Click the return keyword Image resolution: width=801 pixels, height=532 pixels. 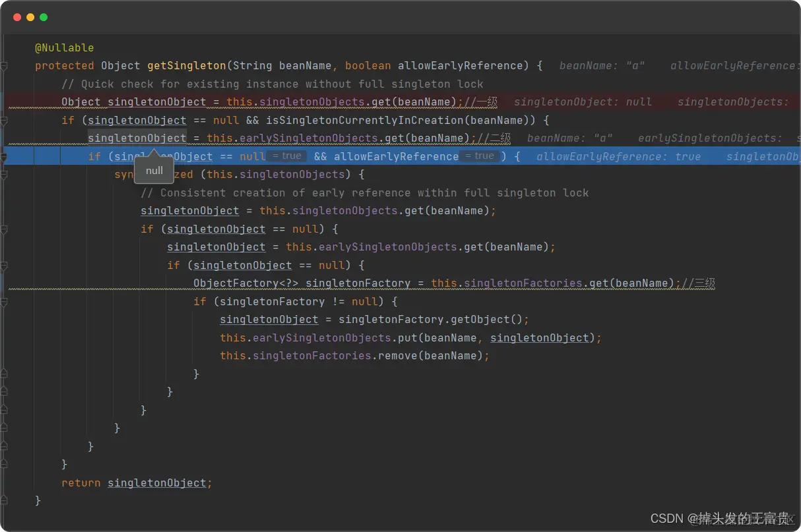pos(81,483)
